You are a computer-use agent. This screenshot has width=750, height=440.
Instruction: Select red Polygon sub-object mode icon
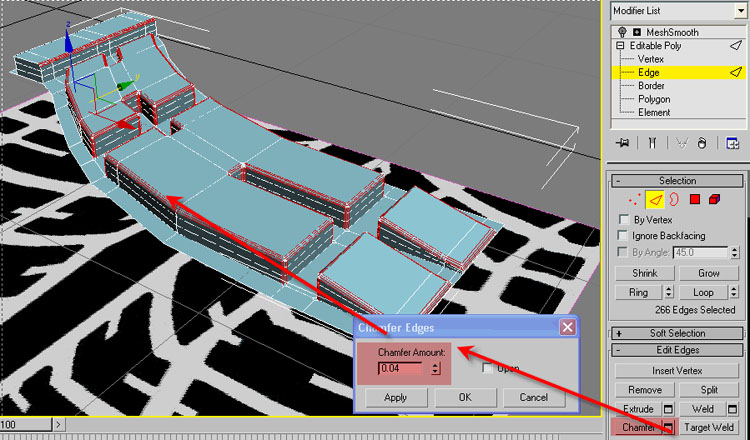tap(696, 198)
